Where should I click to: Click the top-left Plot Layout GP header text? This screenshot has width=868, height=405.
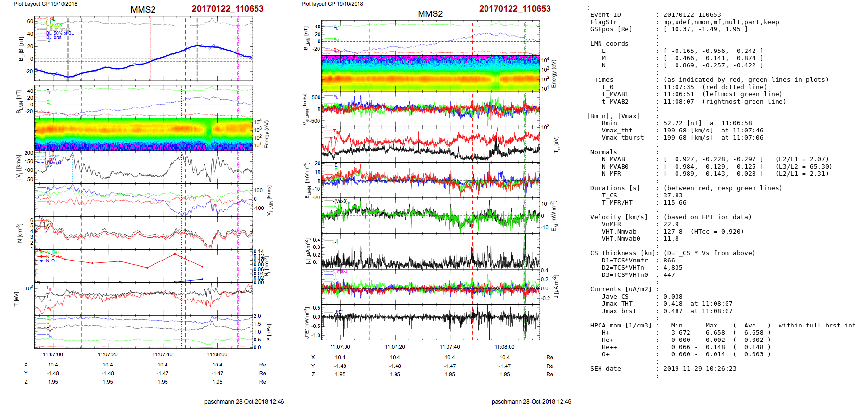click(45, 4)
